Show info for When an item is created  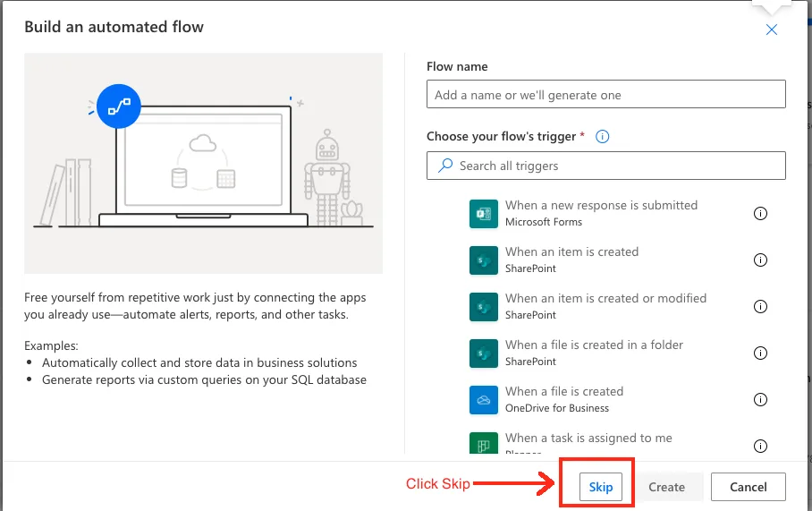[x=760, y=260]
